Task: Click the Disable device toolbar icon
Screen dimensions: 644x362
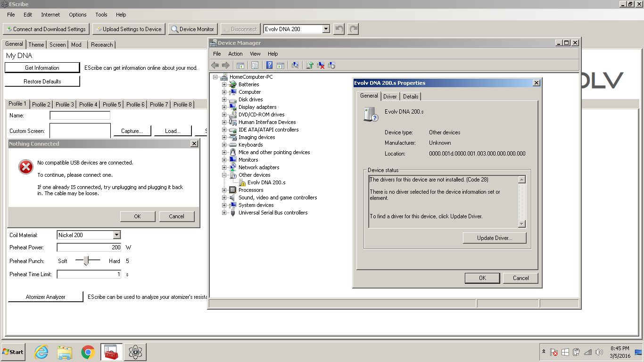Action: (331, 66)
